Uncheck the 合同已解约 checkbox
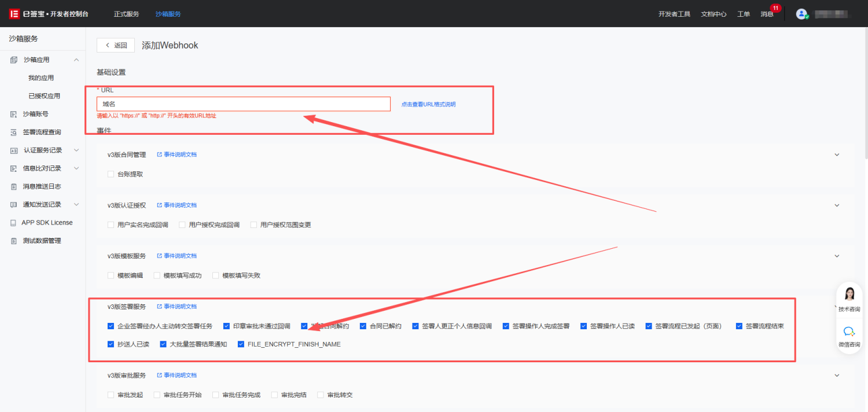Screen dimensions: 868x412 [x=363, y=326]
